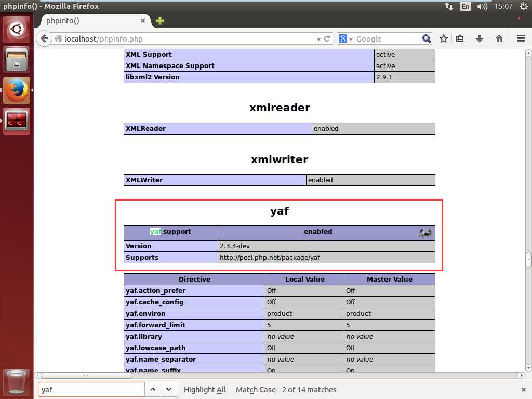Open the Files manager in launcher
The height and width of the screenshot is (399, 532).
17,60
